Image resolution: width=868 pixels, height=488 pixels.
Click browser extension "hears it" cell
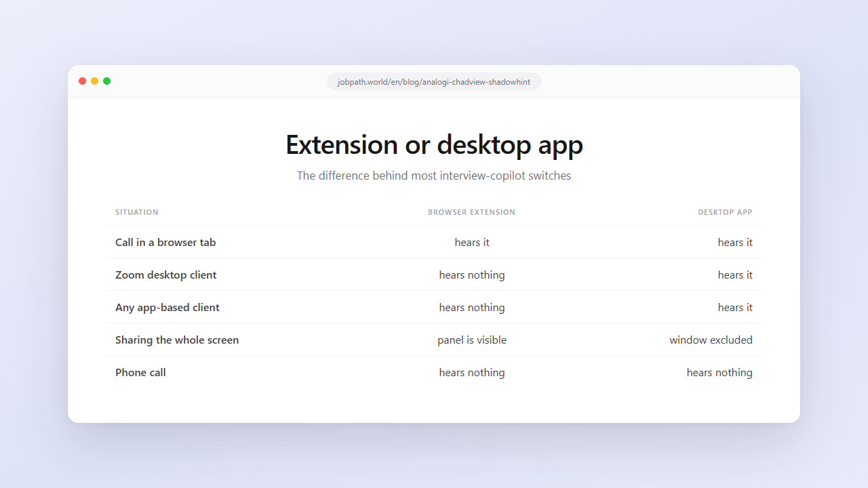click(x=472, y=242)
